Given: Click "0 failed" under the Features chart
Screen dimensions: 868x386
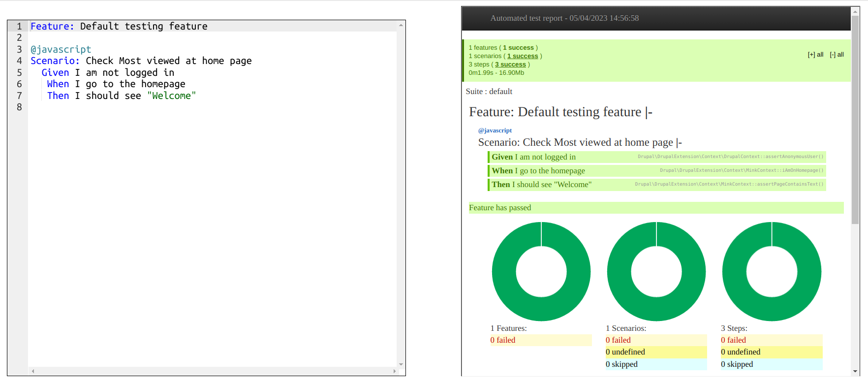Looking at the screenshot, I should pyautogui.click(x=541, y=340).
